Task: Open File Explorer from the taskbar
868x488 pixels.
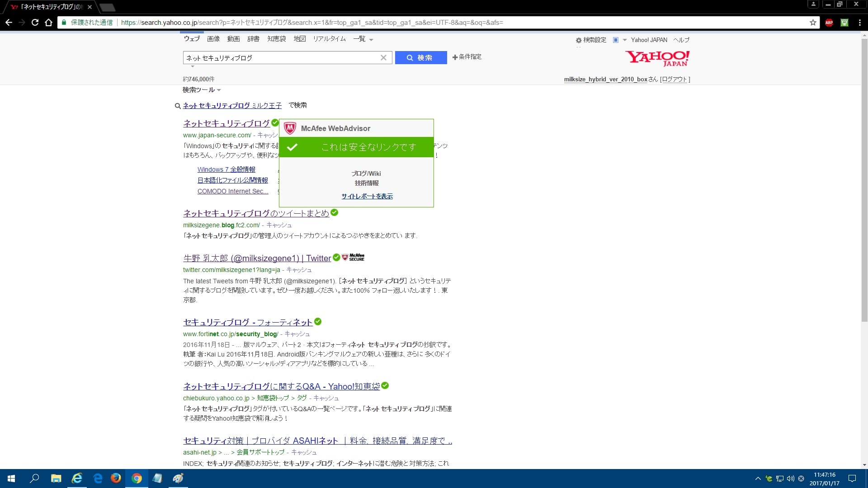Action: pyautogui.click(x=56, y=478)
